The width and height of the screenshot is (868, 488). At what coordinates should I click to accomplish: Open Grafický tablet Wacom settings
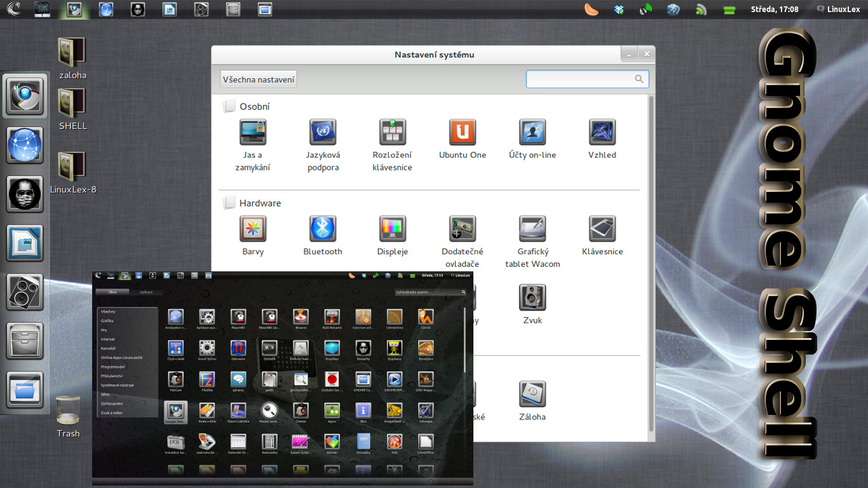[x=532, y=241]
